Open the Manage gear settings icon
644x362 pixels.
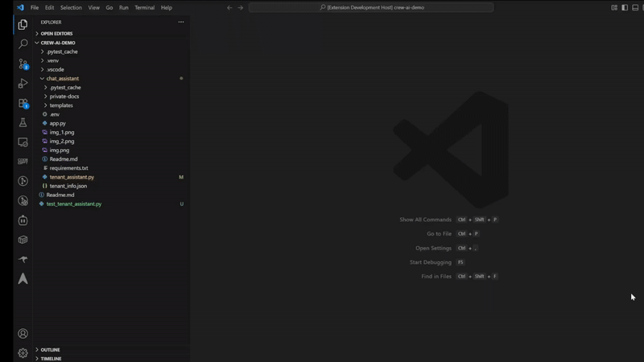pyautogui.click(x=23, y=352)
